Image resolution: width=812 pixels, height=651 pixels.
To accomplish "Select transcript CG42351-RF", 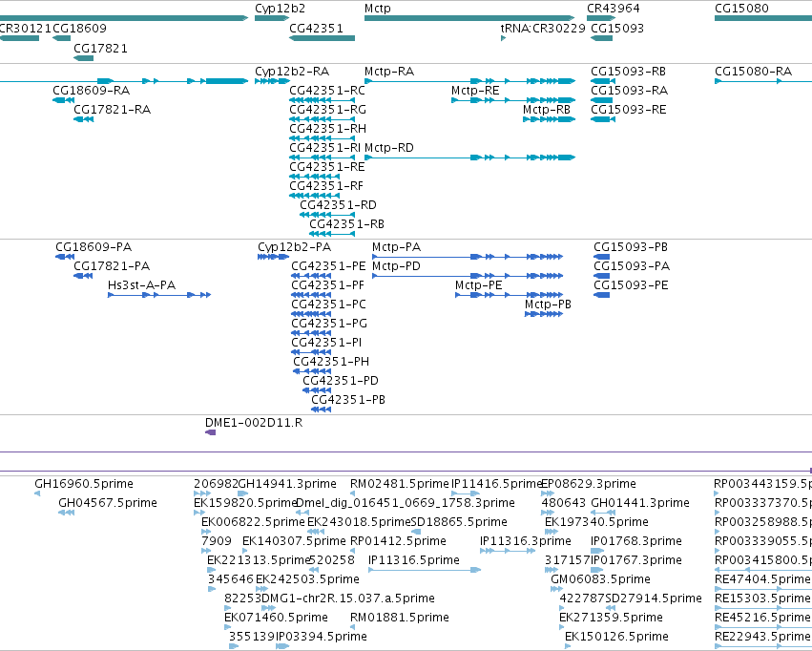I will [326, 186].
